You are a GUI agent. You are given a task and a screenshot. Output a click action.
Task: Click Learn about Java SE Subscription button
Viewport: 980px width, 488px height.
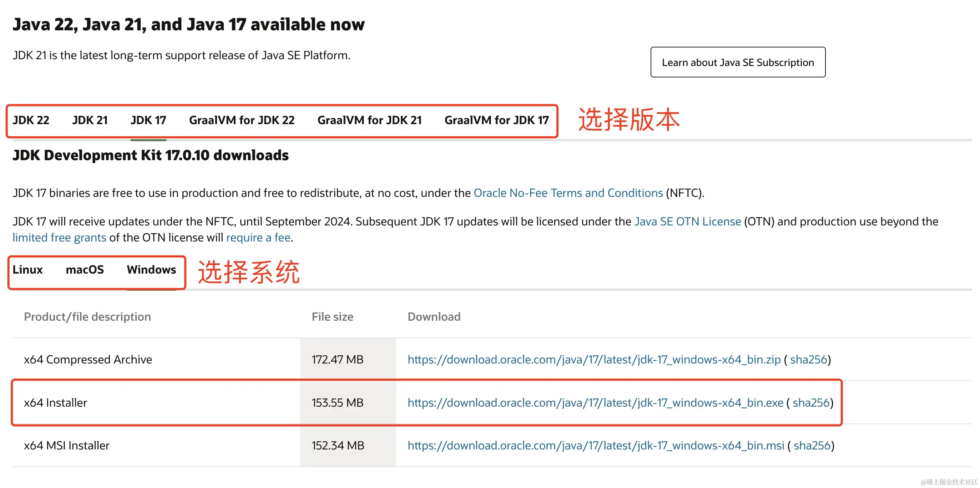pos(738,62)
